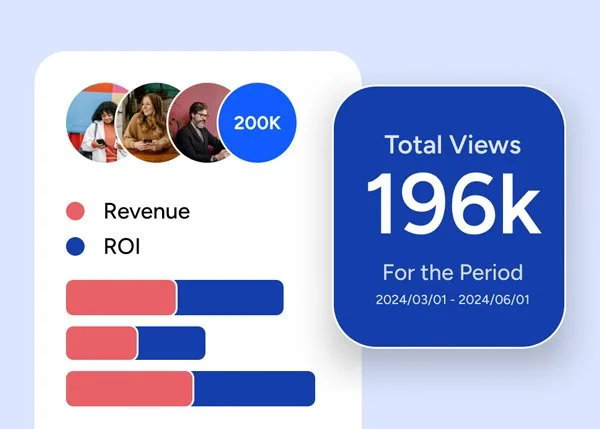
Task: Click the blue segment of the middle bar
Action: point(171,343)
